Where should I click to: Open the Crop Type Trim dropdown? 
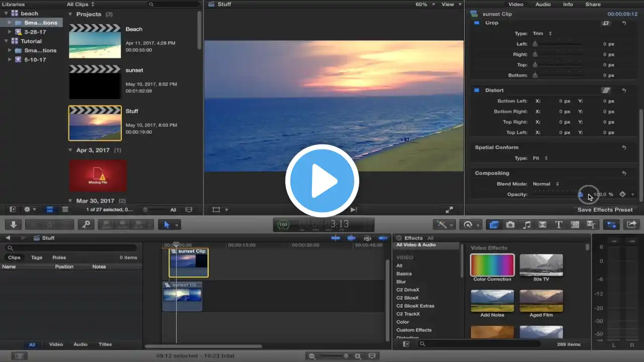(542, 34)
